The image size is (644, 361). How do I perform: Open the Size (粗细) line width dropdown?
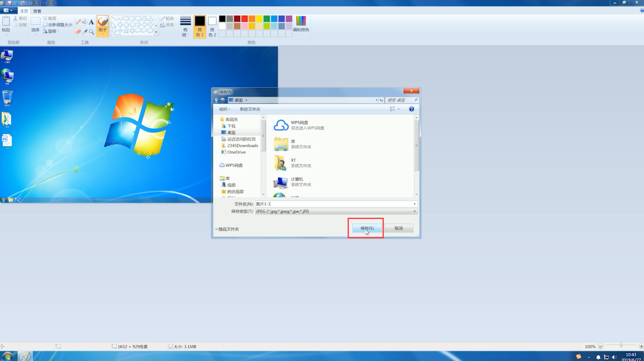pyautogui.click(x=185, y=27)
